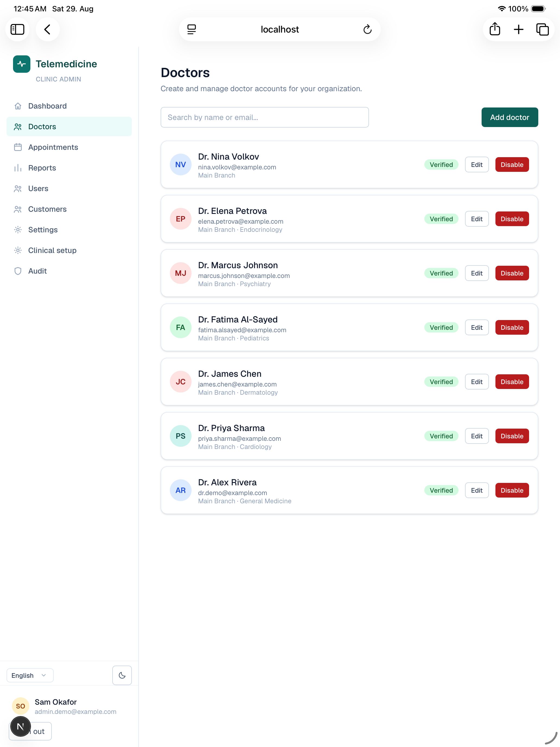560x747 pixels.
Task: Focus the search by name or email field
Action: pos(265,117)
